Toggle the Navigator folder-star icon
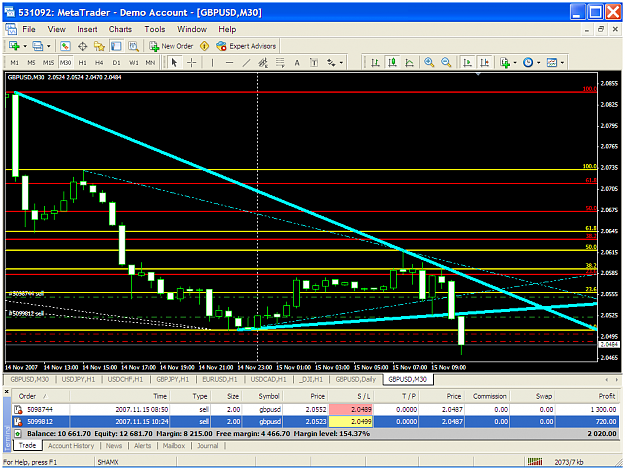Viewport: 625px width, 470px height. [99, 46]
